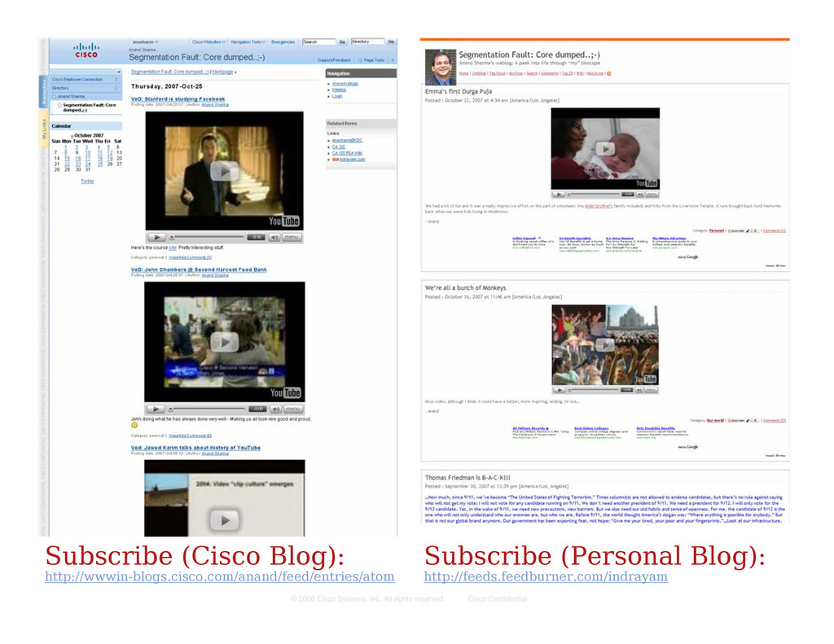Click wwwin-blogs link in Navigation panel
The height and width of the screenshot is (644, 834).
click(345, 84)
